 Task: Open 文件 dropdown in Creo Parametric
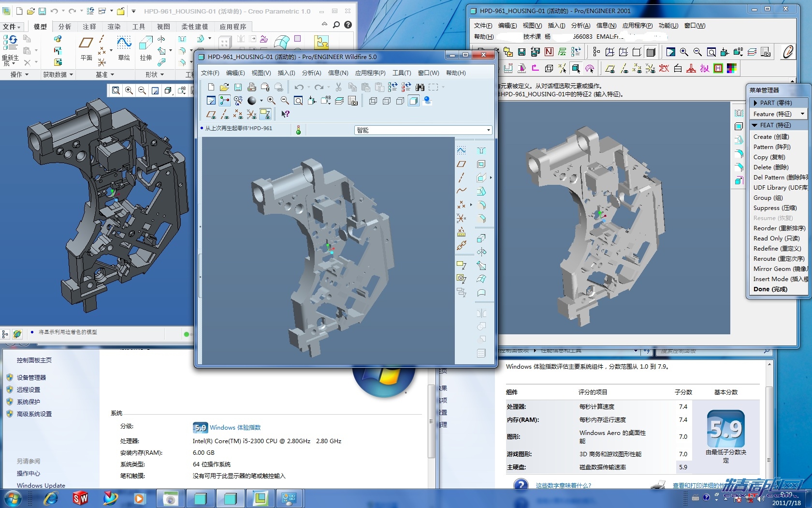12,27
